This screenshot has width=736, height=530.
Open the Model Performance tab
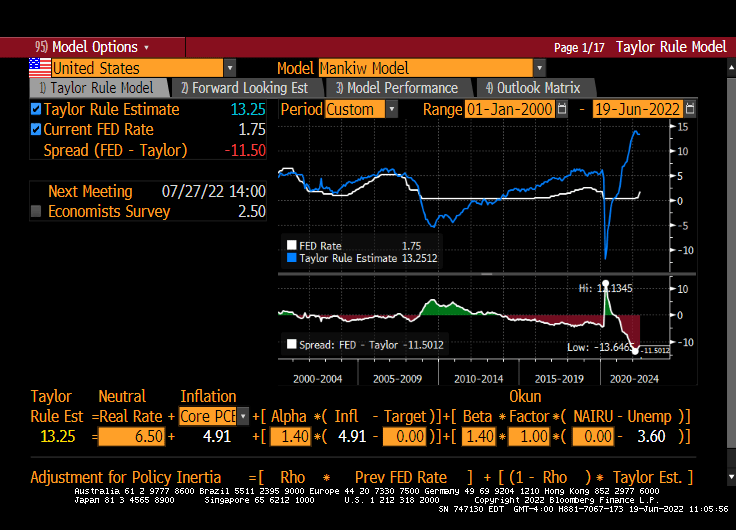point(397,88)
